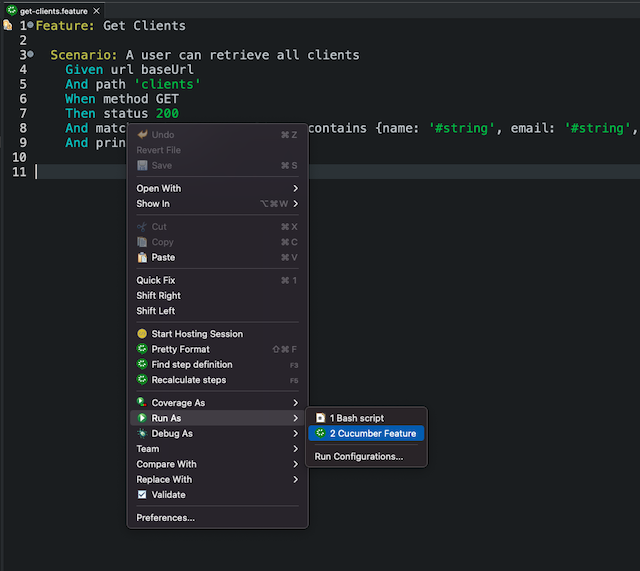Click the Pretty Format cucumber icon
This screenshot has height=571, width=640.
[x=142, y=349]
